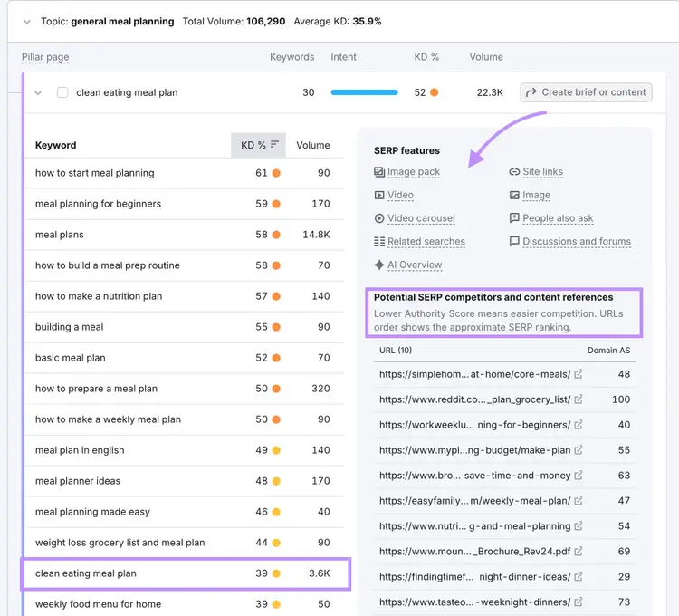
Task: Select keyword 'building a meal'
Action: click(x=70, y=327)
